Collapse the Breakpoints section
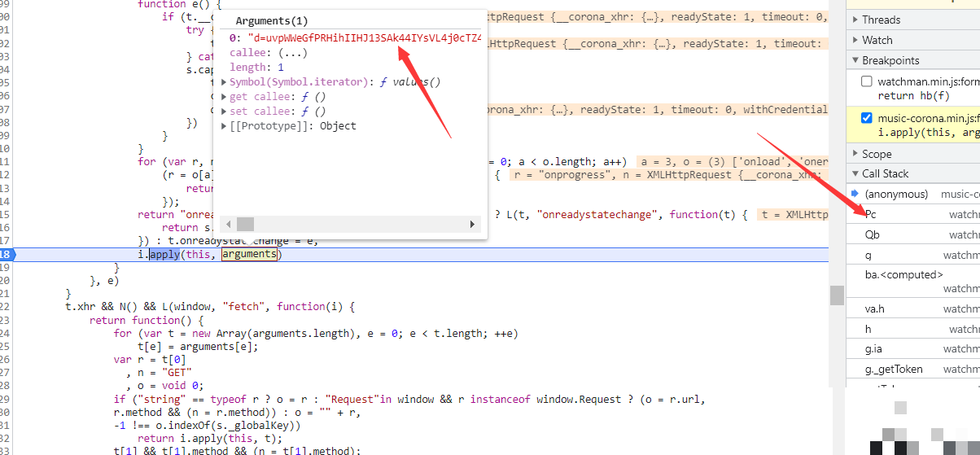The image size is (980, 455). 855,60
